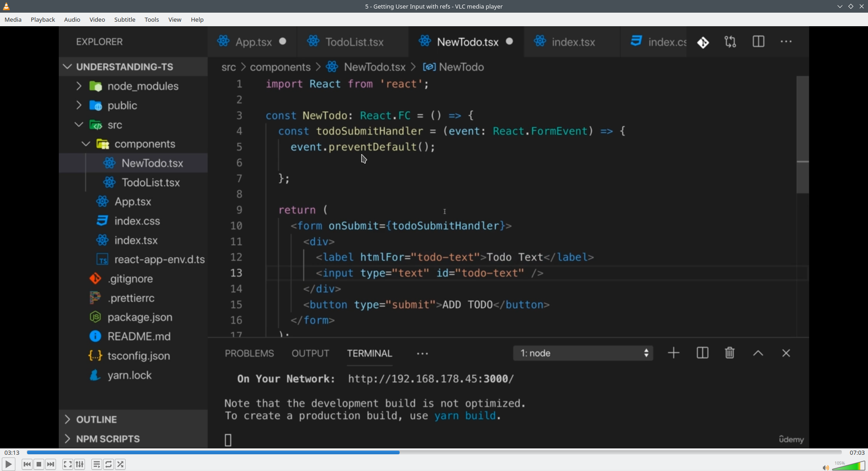This screenshot has height=471, width=868.
Task: Open the Tools menu
Action: click(x=152, y=19)
